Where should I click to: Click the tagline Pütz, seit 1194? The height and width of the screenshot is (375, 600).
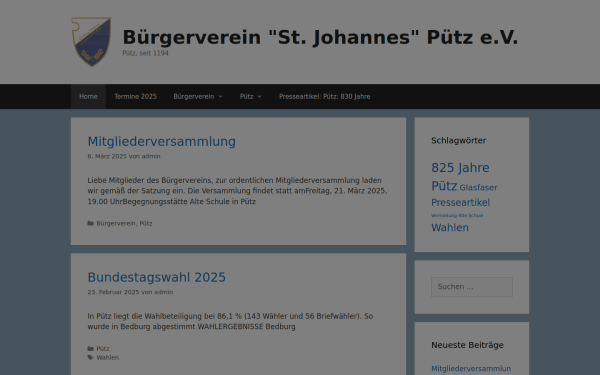(x=145, y=53)
